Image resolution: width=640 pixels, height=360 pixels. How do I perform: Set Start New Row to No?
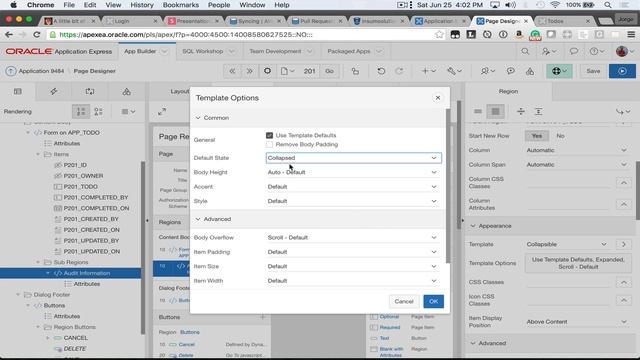[560, 136]
